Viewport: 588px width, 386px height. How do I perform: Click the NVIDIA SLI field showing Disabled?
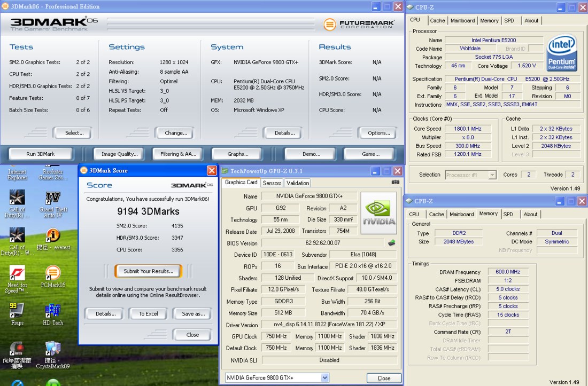pyautogui.click(x=329, y=360)
